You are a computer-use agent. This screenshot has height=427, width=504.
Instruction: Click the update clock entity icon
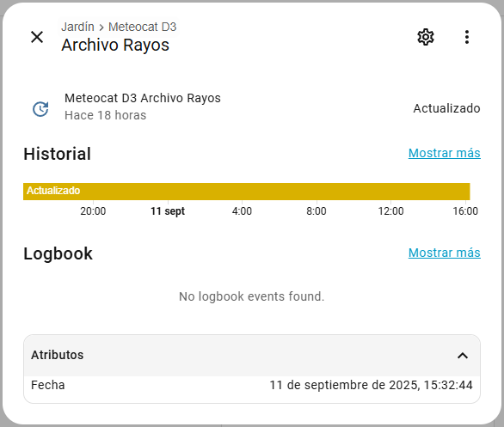40,109
